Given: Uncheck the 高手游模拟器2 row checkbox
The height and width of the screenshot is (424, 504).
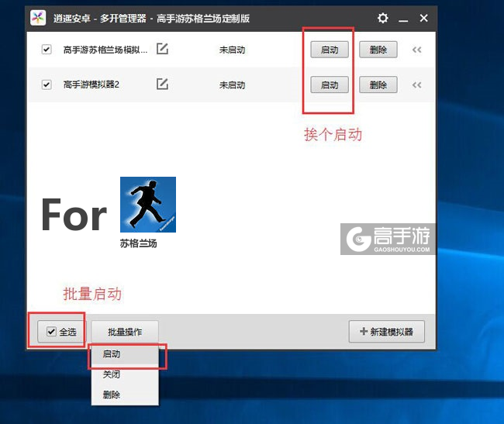Looking at the screenshot, I should 47,84.
